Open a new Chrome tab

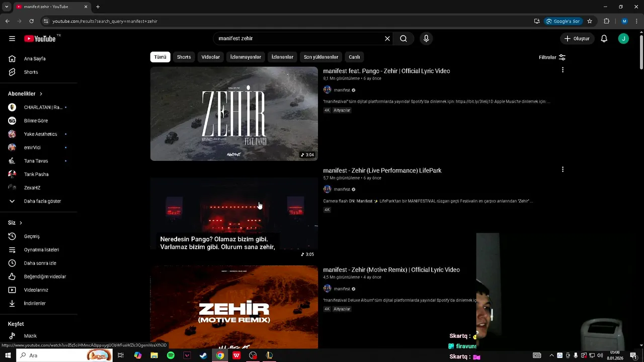(x=98, y=7)
